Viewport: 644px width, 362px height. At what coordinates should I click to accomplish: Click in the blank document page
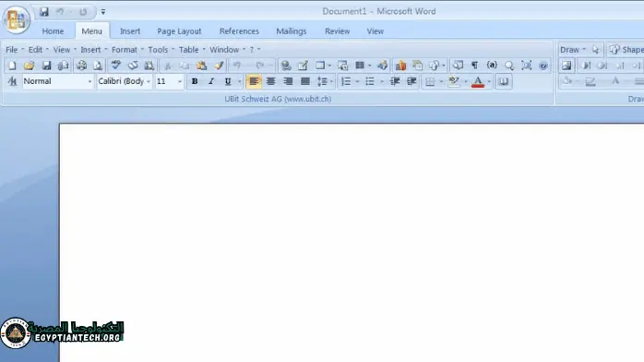pyautogui.click(x=352, y=243)
